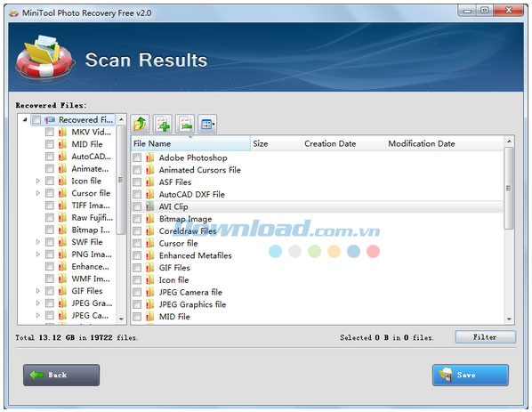
Task: Expand the Cursor file tree node in left tree
Action: pyautogui.click(x=38, y=193)
